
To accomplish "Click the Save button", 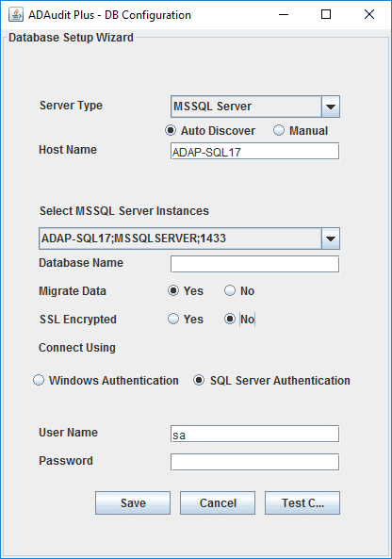I will pos(133,502).
